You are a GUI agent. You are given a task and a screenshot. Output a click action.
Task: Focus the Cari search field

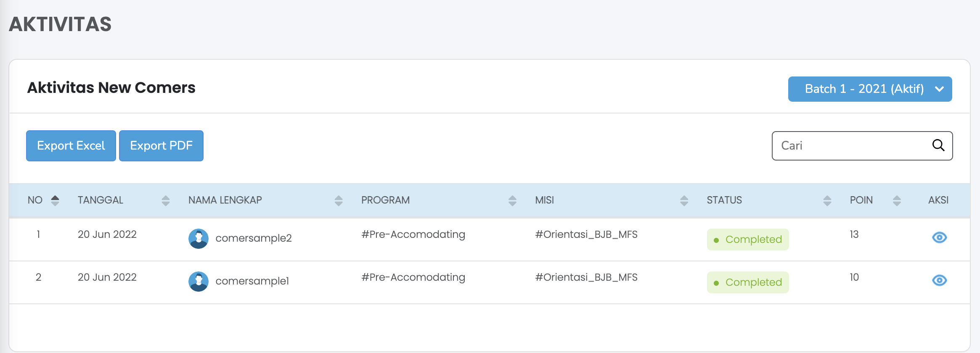(x=850, y=146)
